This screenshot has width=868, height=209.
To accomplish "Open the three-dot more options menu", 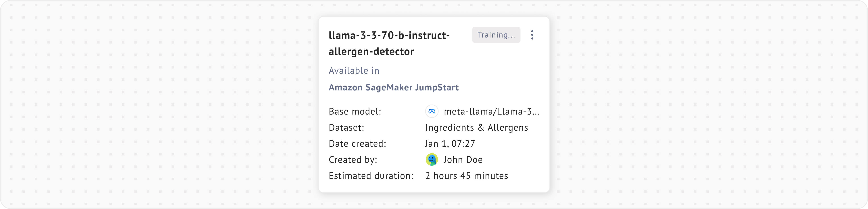I will [532, 35].
